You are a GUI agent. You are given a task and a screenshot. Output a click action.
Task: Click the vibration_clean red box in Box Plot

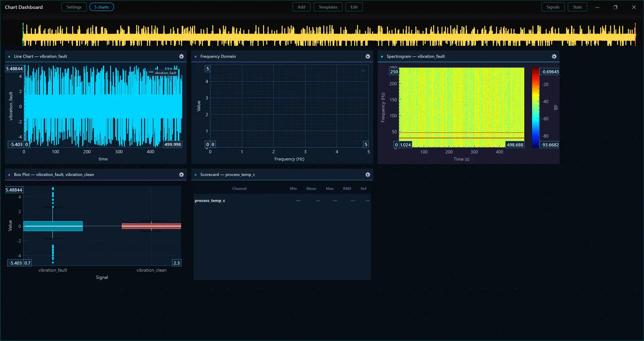pos(151,226)
